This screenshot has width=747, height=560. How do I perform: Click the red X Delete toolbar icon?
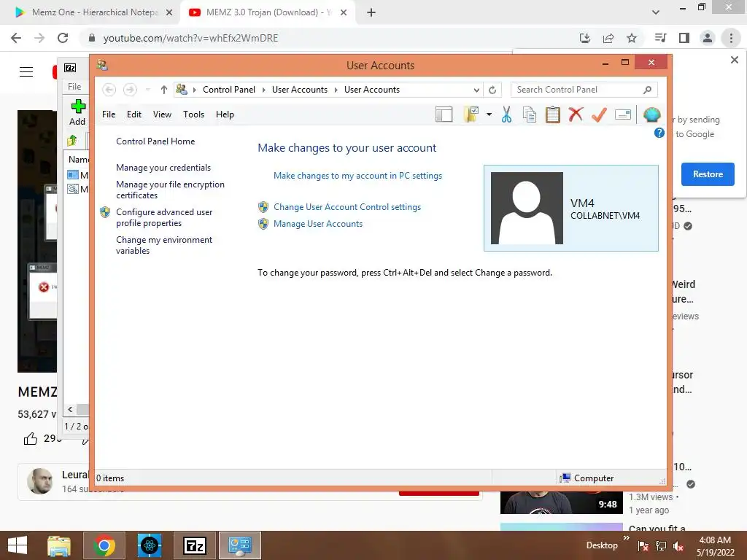point(576,114)
